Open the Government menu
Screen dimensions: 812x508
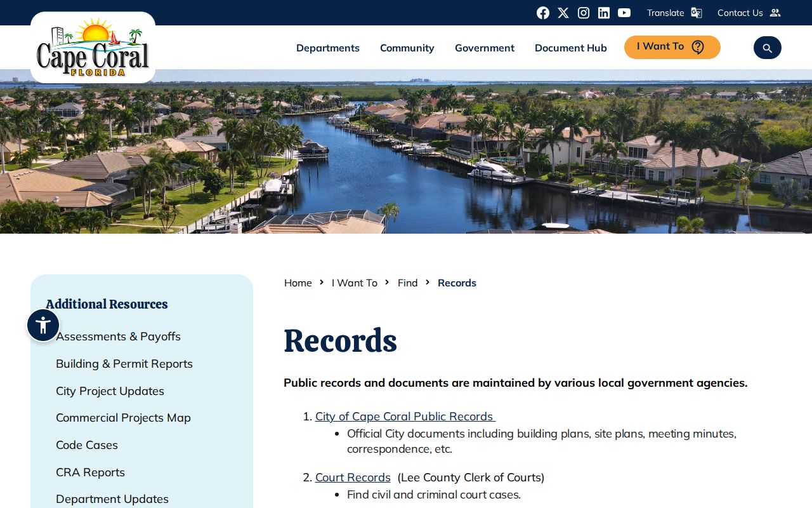485,48
